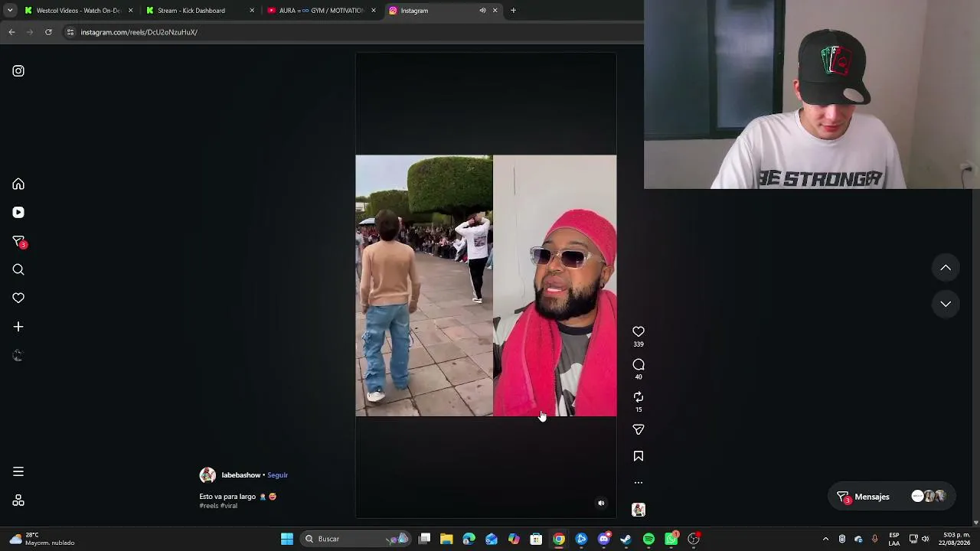Go to Instagram Home feed
The width and height of the screenshot is (980, 551).
(x=18, y=184)
